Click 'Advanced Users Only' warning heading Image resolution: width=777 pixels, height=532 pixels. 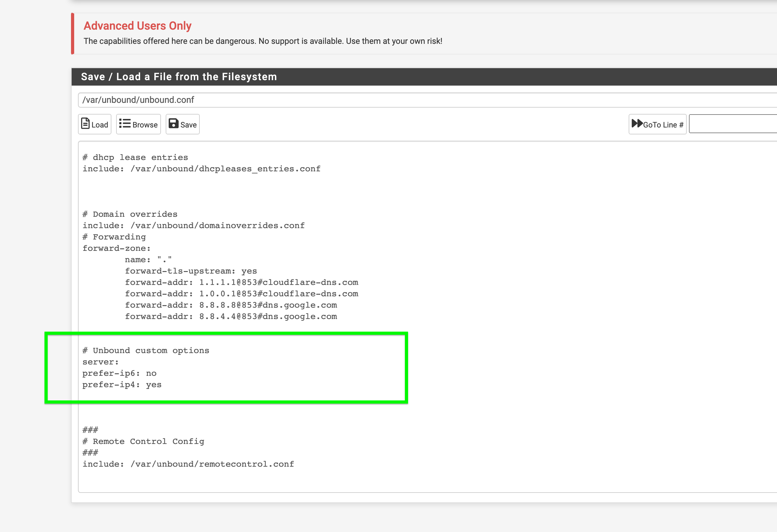click(137, 26)
